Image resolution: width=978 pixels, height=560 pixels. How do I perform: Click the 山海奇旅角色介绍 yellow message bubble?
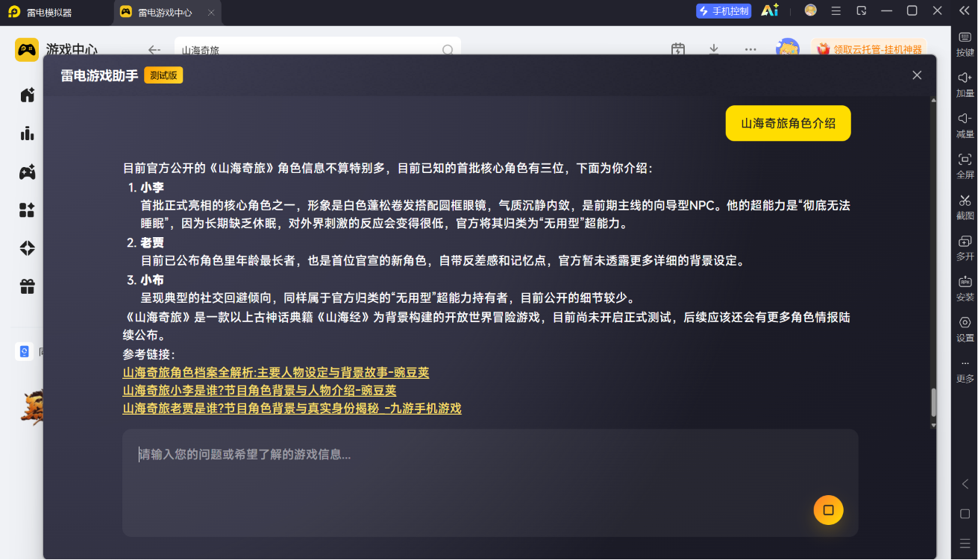(788, 123)
